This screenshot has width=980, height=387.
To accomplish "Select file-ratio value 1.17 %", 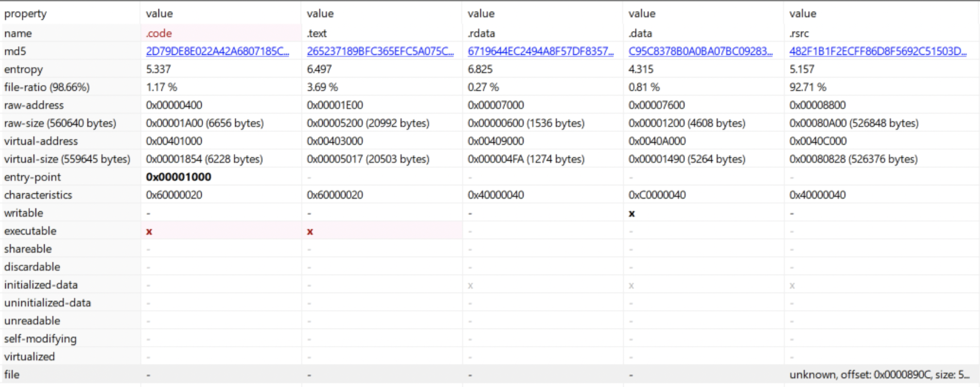I will point(161,87).
